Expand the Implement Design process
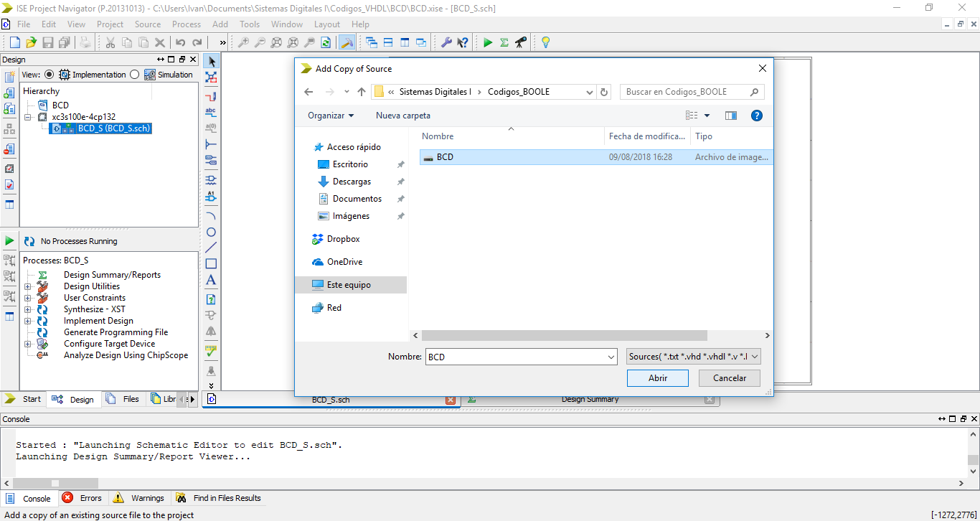This screenshot has height=521, width=980. (x=28, y=321)
